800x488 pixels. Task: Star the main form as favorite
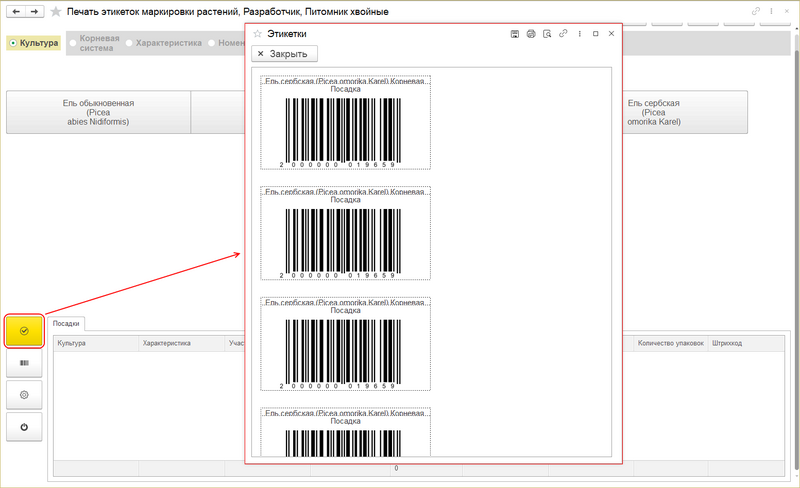click(56, 11)
